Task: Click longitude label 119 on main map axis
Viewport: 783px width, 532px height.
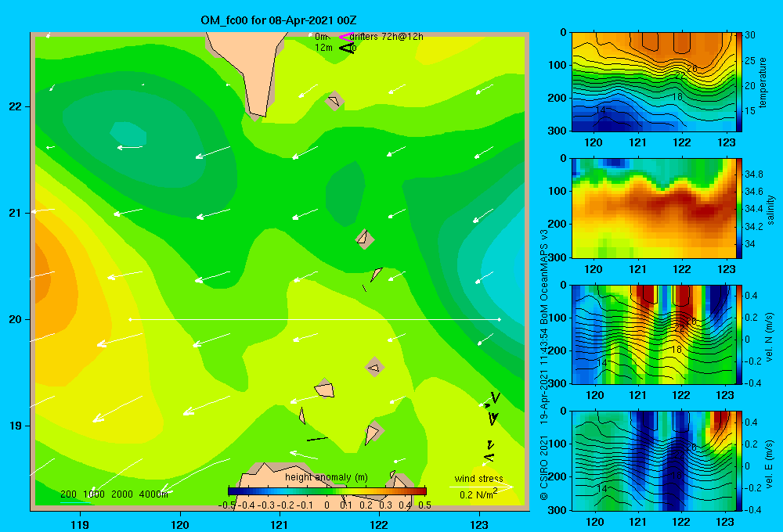Action: point(80,524)
